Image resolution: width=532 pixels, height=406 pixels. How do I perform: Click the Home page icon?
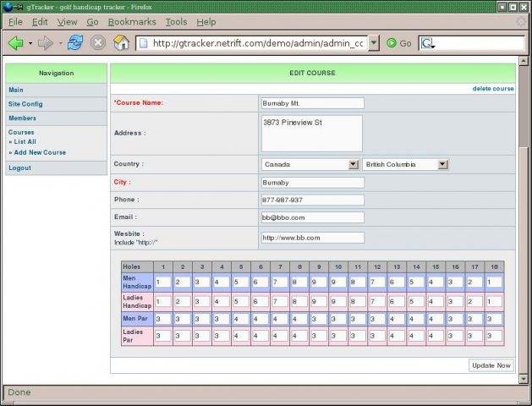[121, 43]
